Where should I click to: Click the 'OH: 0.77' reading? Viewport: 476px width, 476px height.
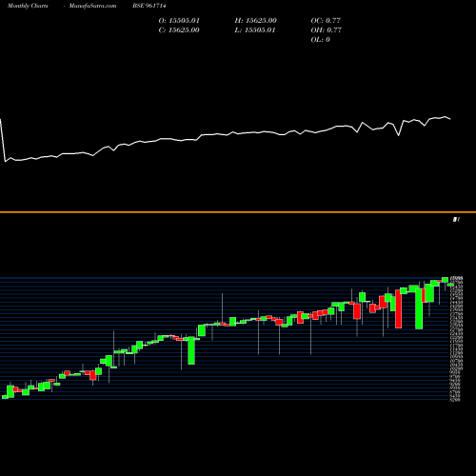click(x=326, y=30)
